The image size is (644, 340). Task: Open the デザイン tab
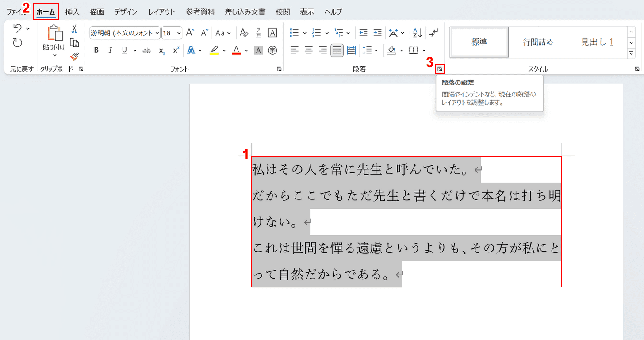(126, 12)
